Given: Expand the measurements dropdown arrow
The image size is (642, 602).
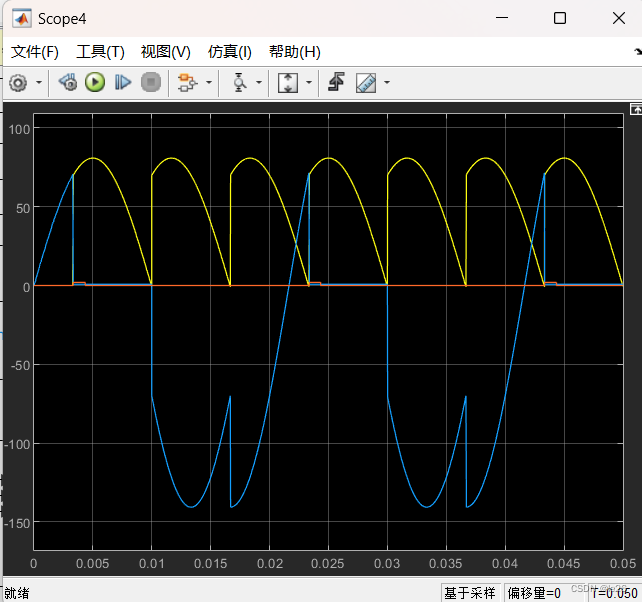Looking at the screenshot, I should click(387, 83).
